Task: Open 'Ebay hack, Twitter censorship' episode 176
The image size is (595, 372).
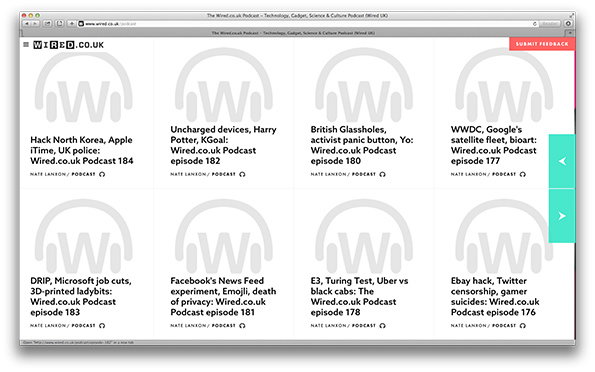Action: 495,296
